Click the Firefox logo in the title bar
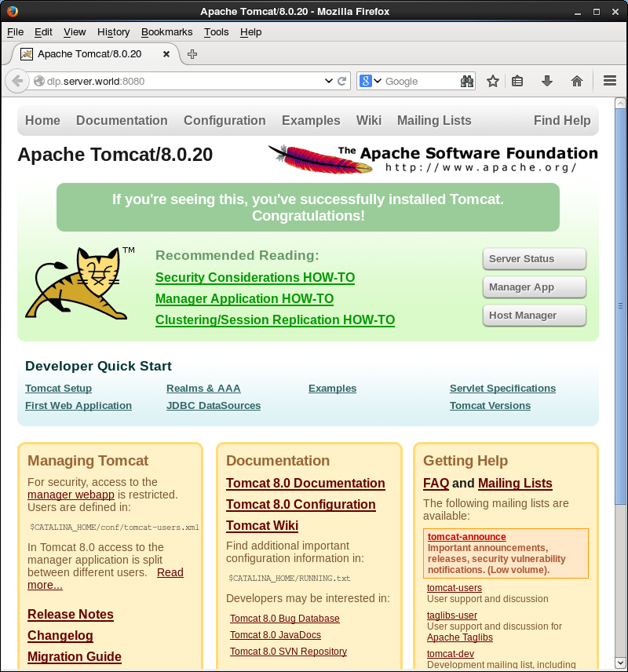The height and width of the screenshot is (672, 628). [x=12, y=11]
